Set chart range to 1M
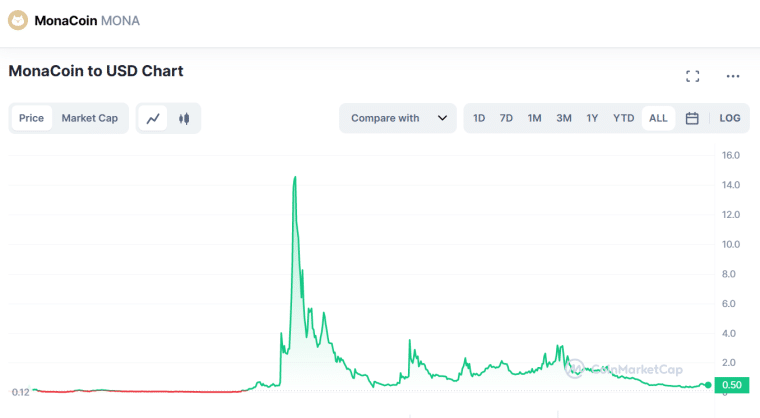This screenshot has height=418, width=760. click(535, 118)
